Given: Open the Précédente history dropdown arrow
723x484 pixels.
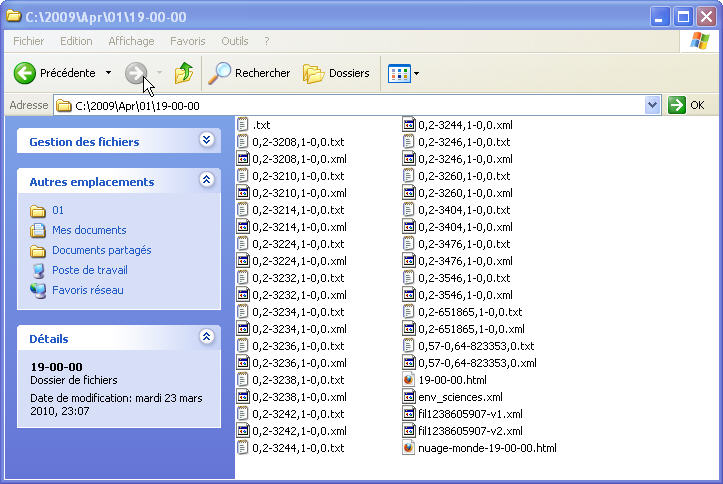Looking at the screenshot, I should tap(108, 73).
